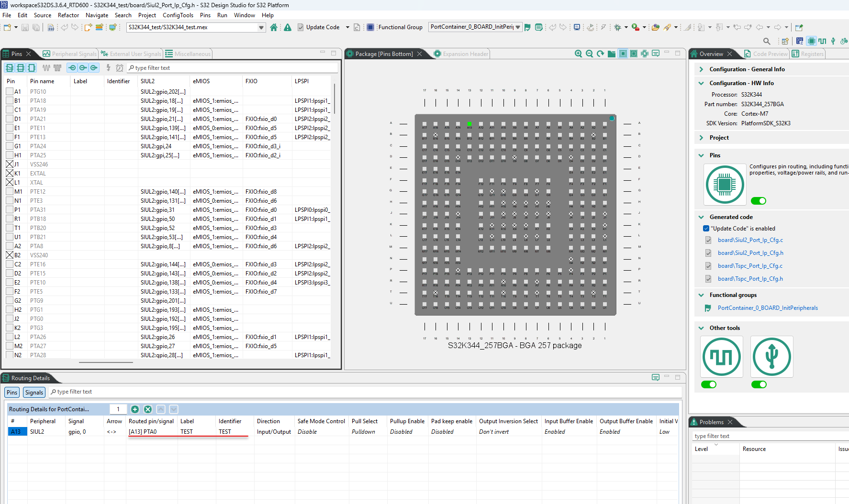Toggle the Pins tool enable switch
849x504 pixels.
coord(759,201)
